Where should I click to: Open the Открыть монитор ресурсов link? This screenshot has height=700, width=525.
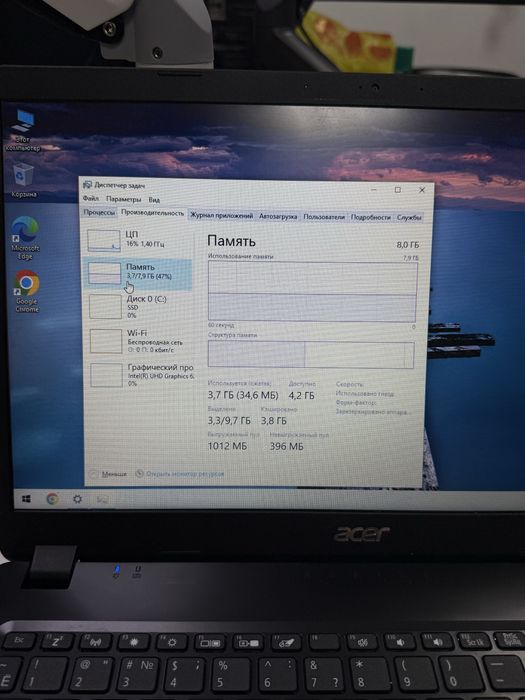pyautogui.click(x=180, y=474)
